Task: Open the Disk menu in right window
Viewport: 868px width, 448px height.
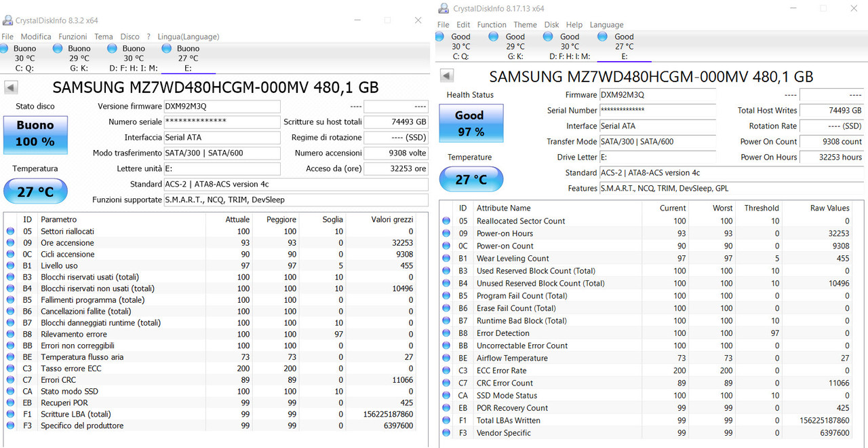Action: (x=552, y=24)
